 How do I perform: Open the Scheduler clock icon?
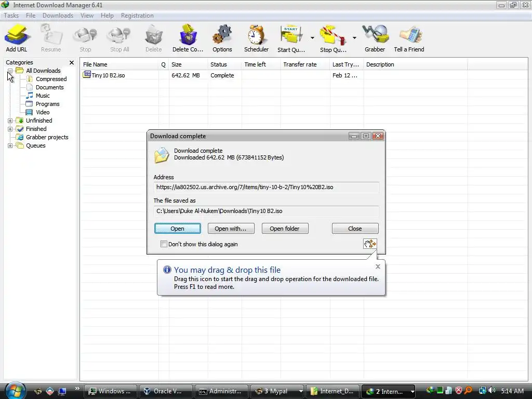click(x=256, y=35)
